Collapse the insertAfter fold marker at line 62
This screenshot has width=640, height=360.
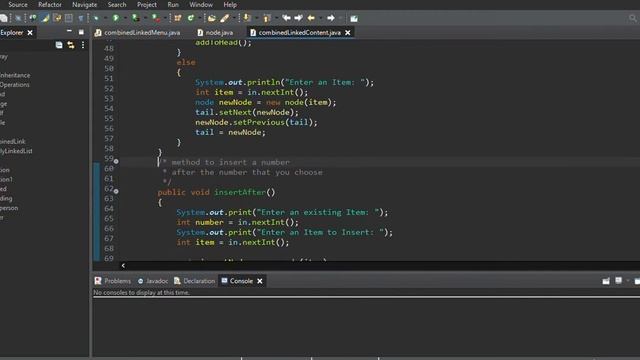click(116, 191)
